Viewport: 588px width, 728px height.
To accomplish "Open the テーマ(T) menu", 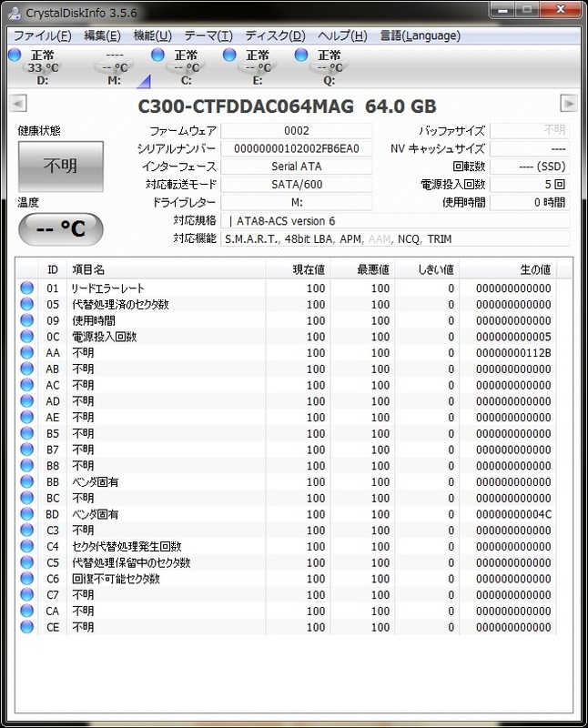I will [x=208, y=35].
